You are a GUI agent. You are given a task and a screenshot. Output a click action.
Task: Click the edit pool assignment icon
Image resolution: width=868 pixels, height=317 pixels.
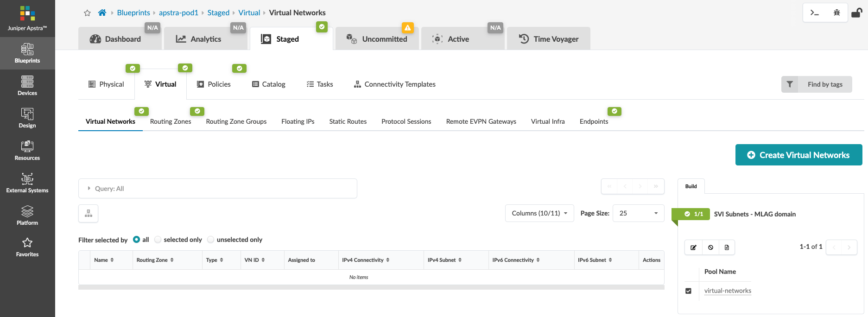click(x=693, y=247)
